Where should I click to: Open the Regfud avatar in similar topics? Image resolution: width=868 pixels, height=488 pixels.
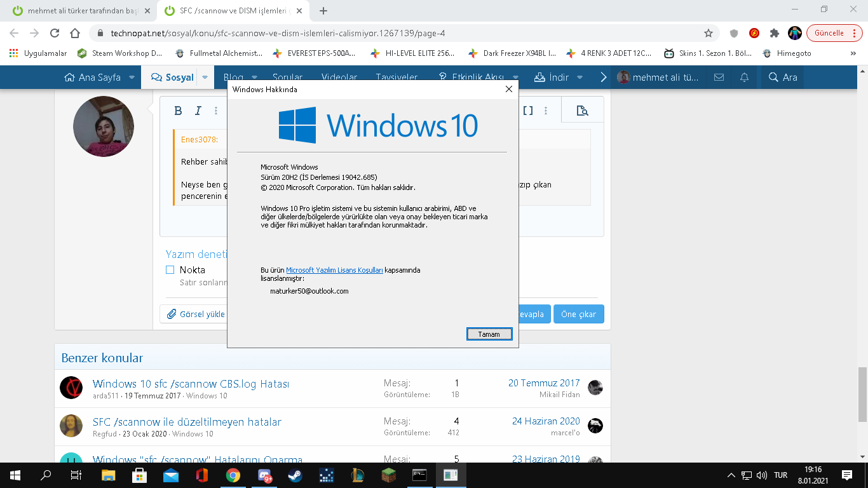[x=71, y=426]
